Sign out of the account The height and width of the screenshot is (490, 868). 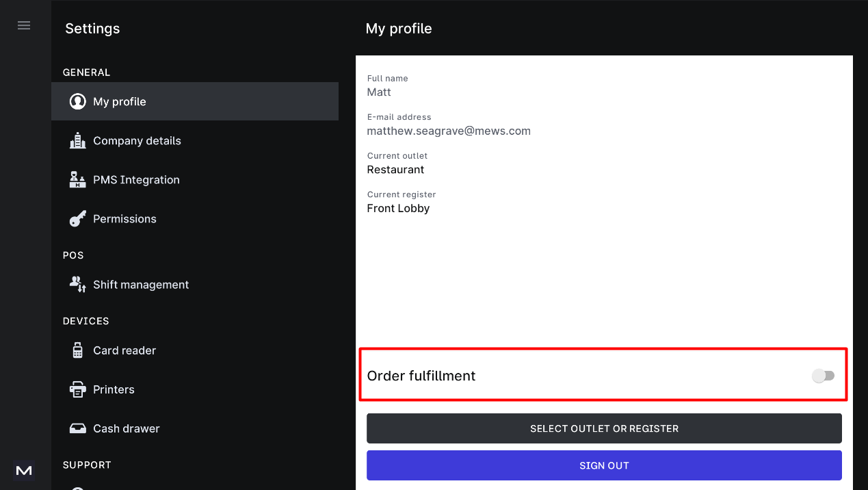[604, 465]
